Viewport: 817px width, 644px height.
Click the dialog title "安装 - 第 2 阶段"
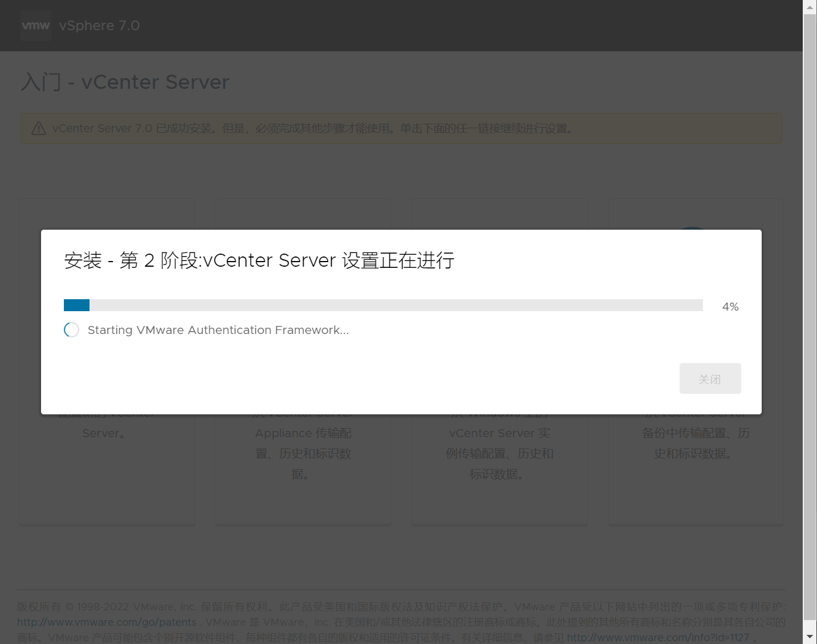click(130, 260)
